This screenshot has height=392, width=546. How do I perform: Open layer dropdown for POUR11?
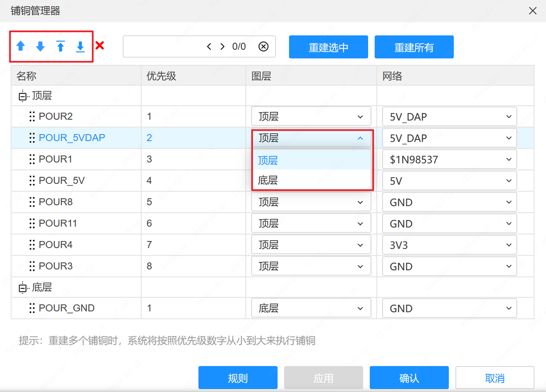311,223
